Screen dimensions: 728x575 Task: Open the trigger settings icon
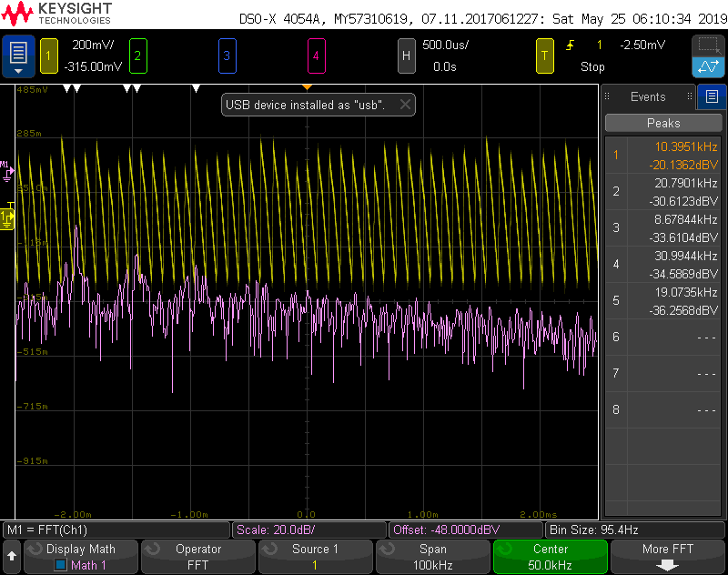coord(545,55)
